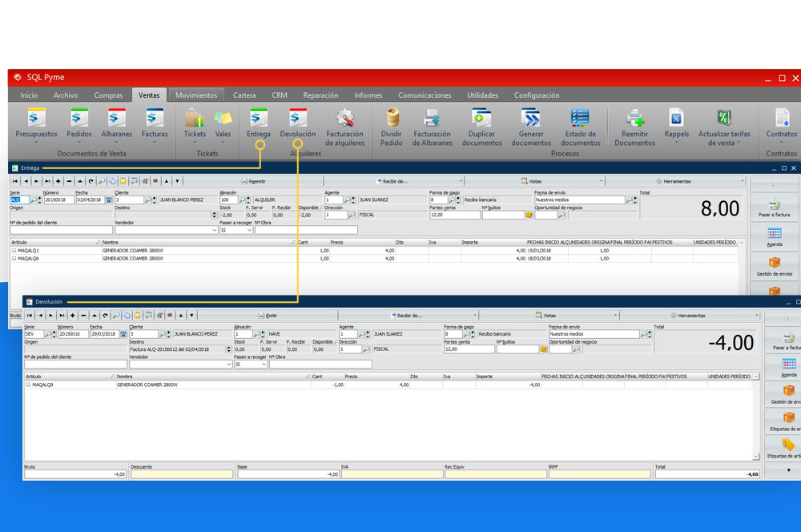
Task: Click the Rappels icon in the ribbon
Action: tap(677, 119)
